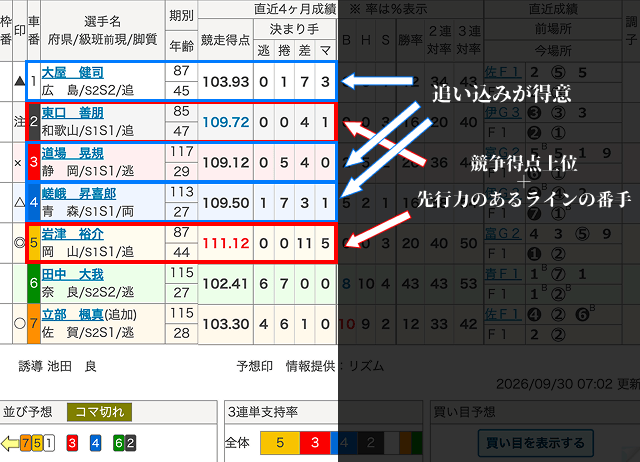Click the ○ prediction mark for 立部
This screenshot has height=462, width=640.
[20, 324]
